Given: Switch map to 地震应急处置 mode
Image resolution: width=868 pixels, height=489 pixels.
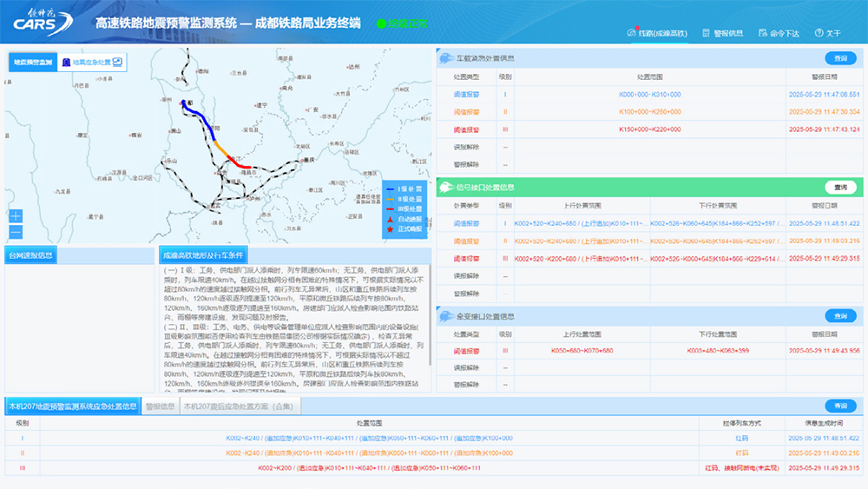Looking at the screenshot, I should 93,63.
